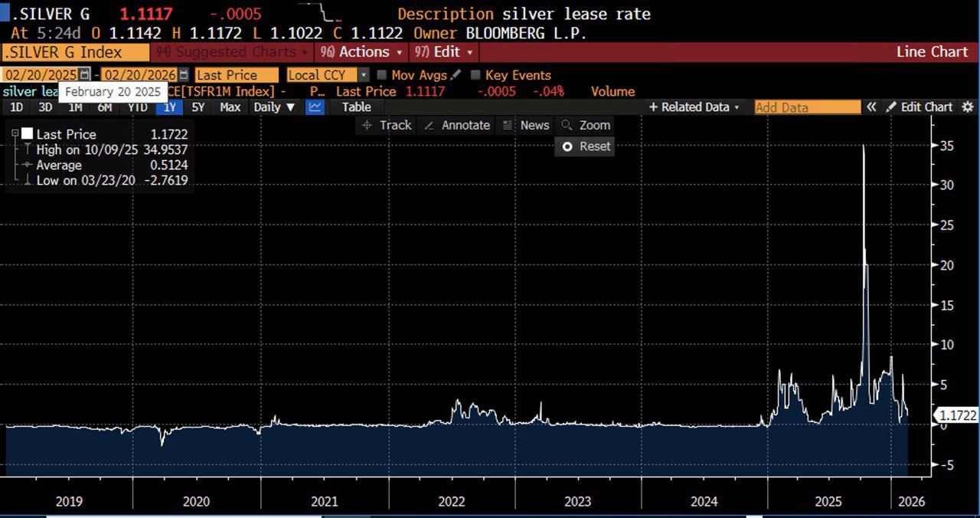Click the Add Data input field
Image resolution: width=980 pixels, height=518 pixels.
tap(807, 107)
